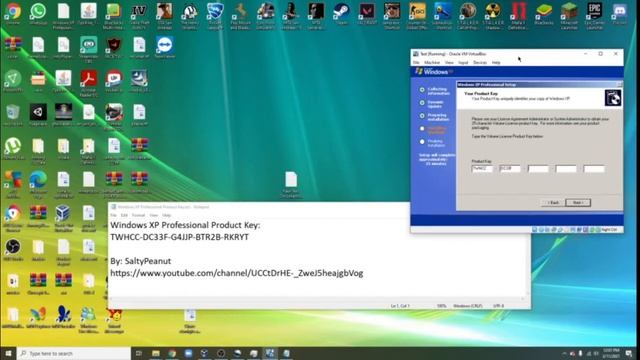Image resolution: width=640 pixels, height=360 pixels.
Task: Select the VirtualBox cube desktop icon
Action: (x=63, y=213)
